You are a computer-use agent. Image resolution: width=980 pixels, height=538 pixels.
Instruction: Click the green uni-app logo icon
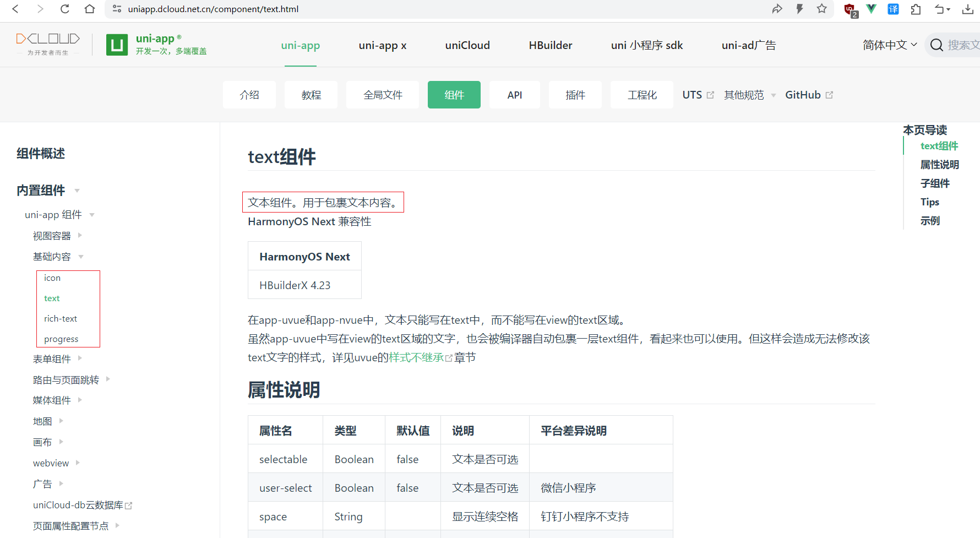tap(117, 45)
